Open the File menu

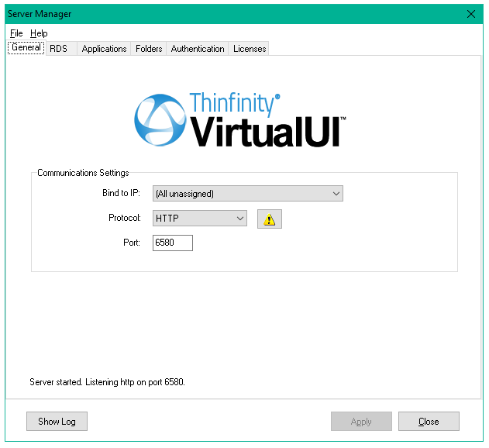(16, 33)
